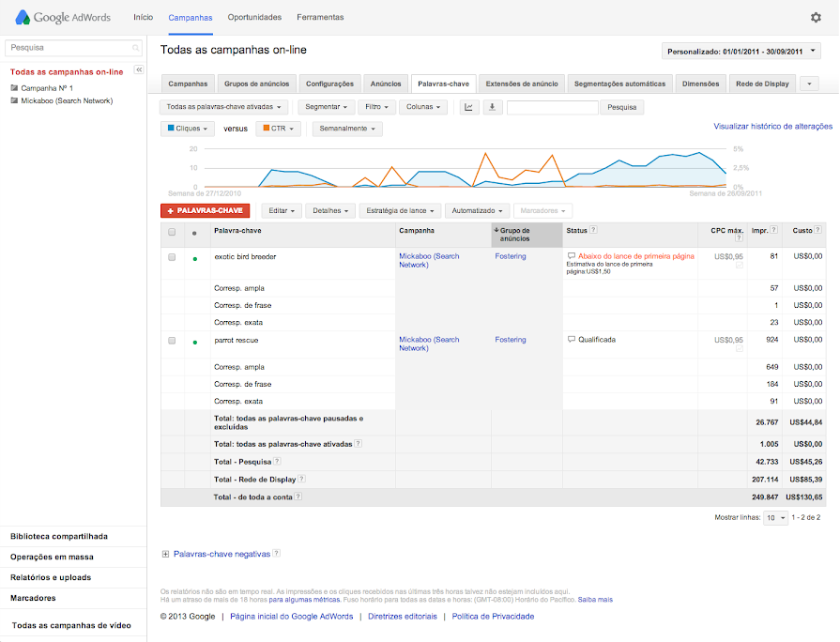The width and height of the screenshot is (840, 642).
Task: Tick the parrot rescue keyword checkbox
Action: 172,341
